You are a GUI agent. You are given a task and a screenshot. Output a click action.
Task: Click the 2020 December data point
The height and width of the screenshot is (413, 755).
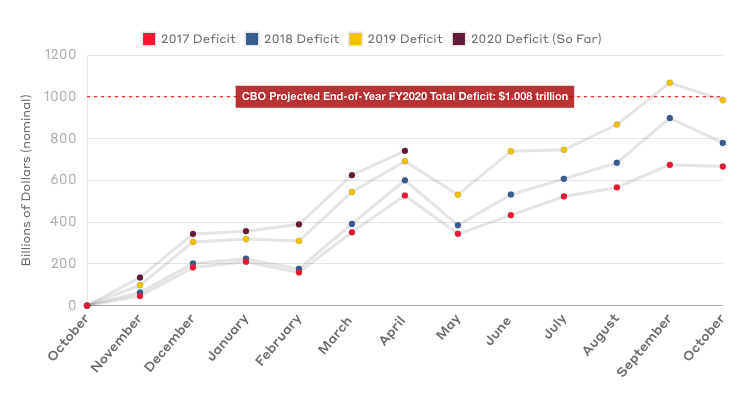click(x=193, y=234)
